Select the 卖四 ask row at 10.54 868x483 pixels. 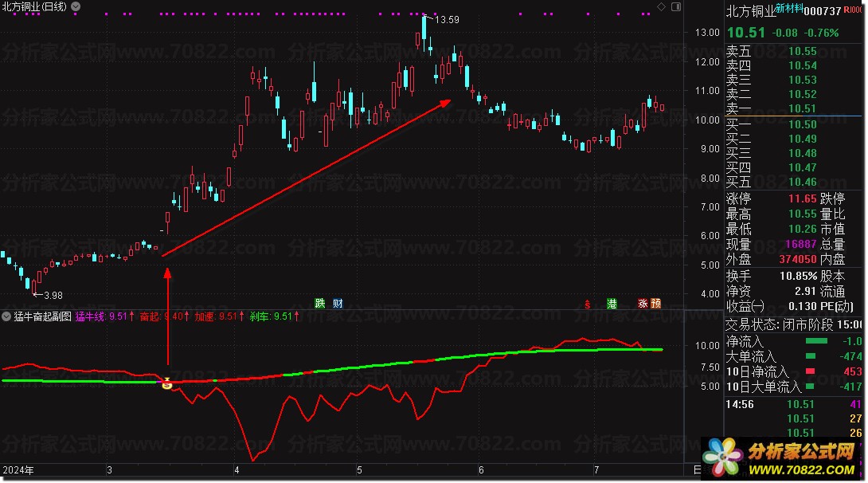pos(794,66)
